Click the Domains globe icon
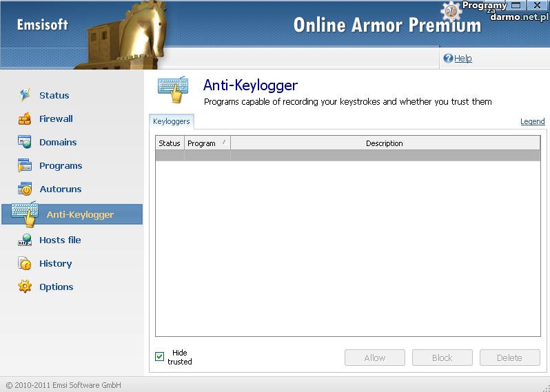This screenshot has width=550, height=392. click(25, 142)
